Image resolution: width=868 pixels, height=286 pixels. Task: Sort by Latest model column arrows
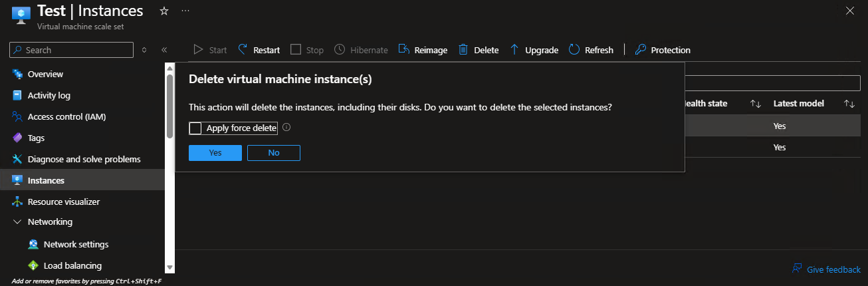coord(849,104)
